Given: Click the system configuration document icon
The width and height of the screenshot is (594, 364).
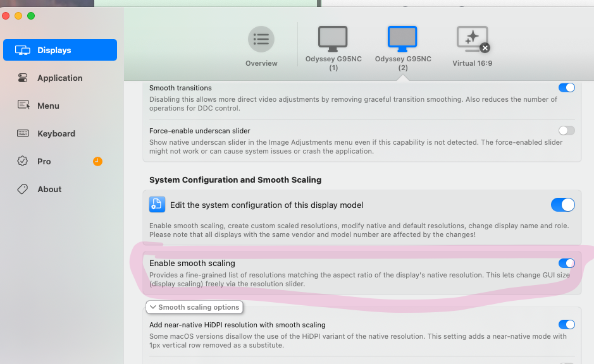Looking at the screenshot, I should tap(157, 205).
